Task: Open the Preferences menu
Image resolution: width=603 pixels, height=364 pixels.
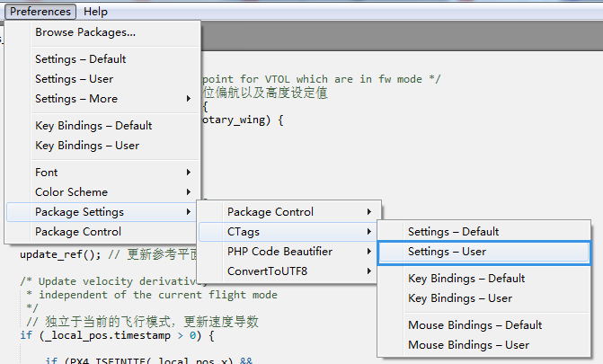Action: [x=40, y=12]
